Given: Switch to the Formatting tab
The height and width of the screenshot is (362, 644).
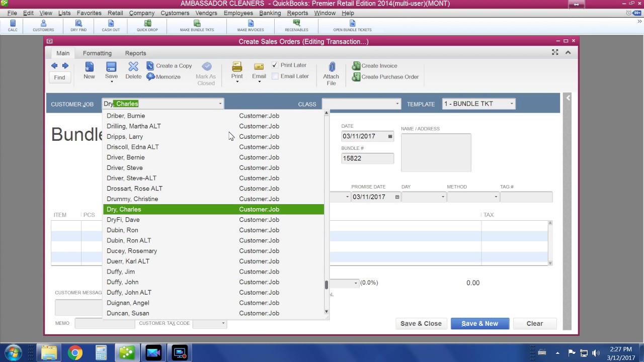Looking at the screenshot, I should 97,53.
